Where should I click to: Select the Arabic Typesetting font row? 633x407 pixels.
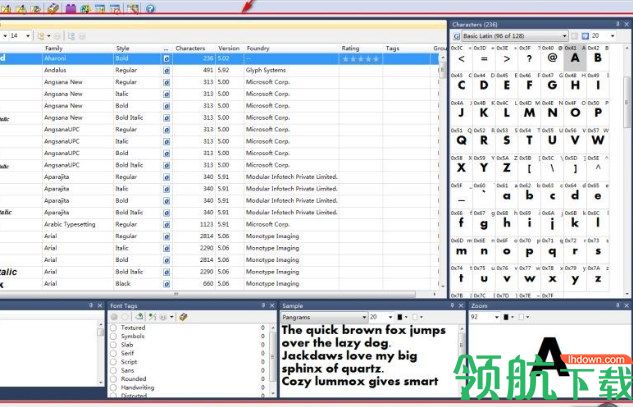220,224
